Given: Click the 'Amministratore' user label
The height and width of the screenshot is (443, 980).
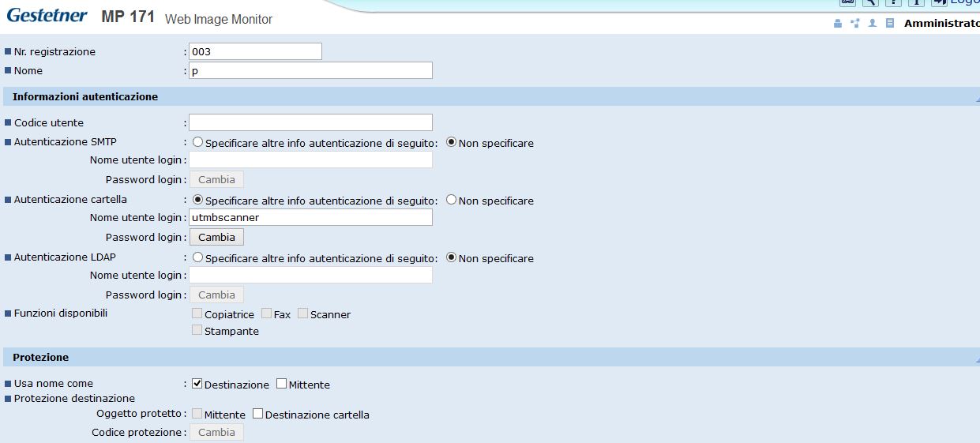Looking at the screenshot, I should [942, 23].
